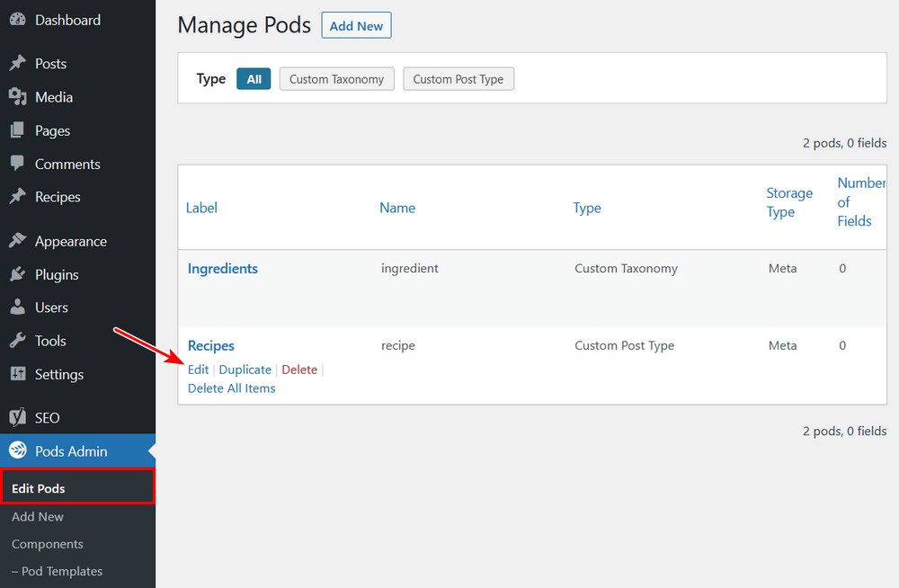Sort table by Label column
This screenshot has width=899, height=588.
tap(201, 207)
